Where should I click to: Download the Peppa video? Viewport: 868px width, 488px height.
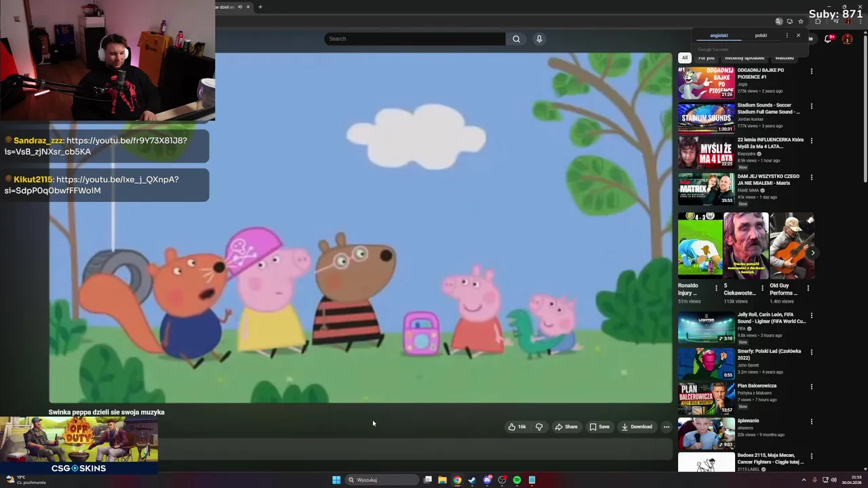pos(637,427)
